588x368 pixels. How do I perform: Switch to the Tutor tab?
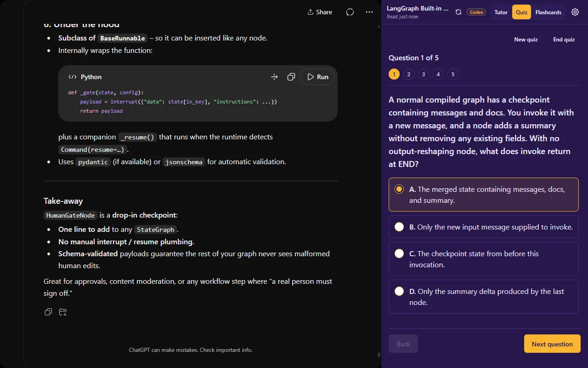(501, 12)
